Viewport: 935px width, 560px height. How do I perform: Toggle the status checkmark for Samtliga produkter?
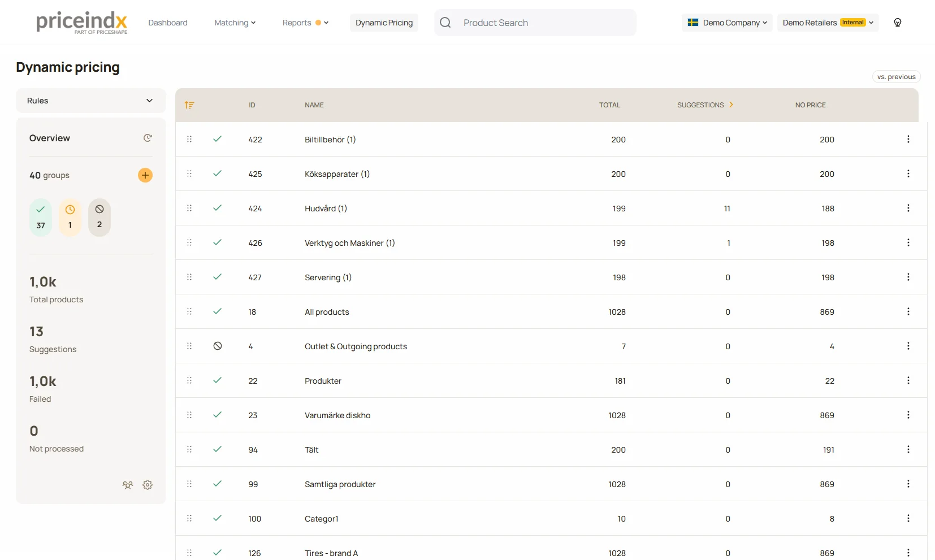click(x=217, y=484)
